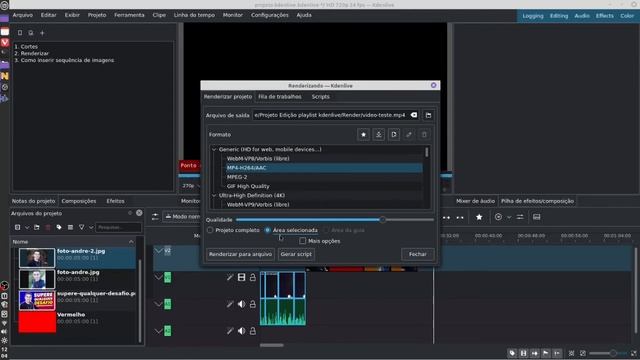Open the Mixer de áudio tab

475,201
